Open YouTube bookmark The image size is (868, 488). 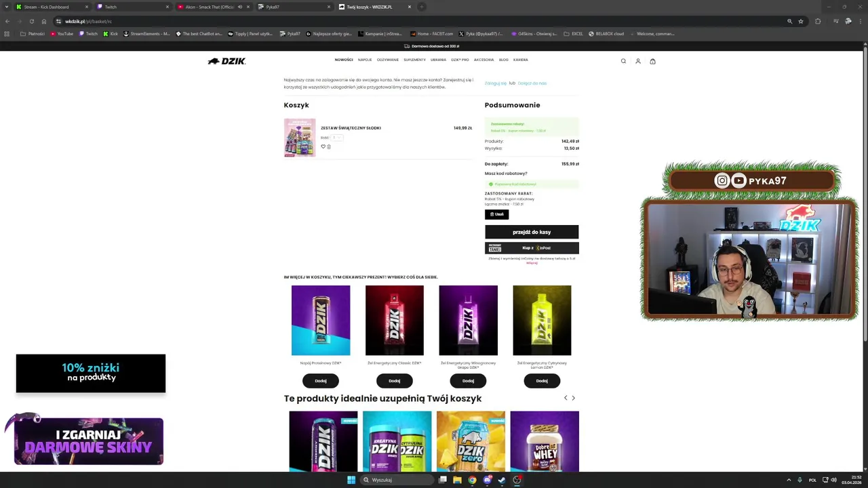[x=62, y=33]
